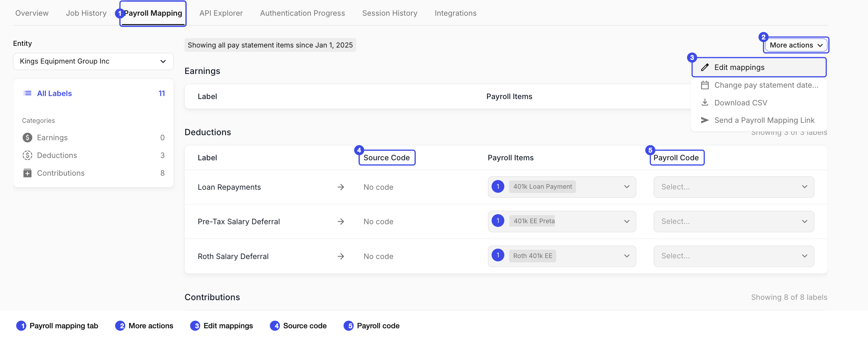Click the list icon beside All Labels

click(x=27, y=93)
